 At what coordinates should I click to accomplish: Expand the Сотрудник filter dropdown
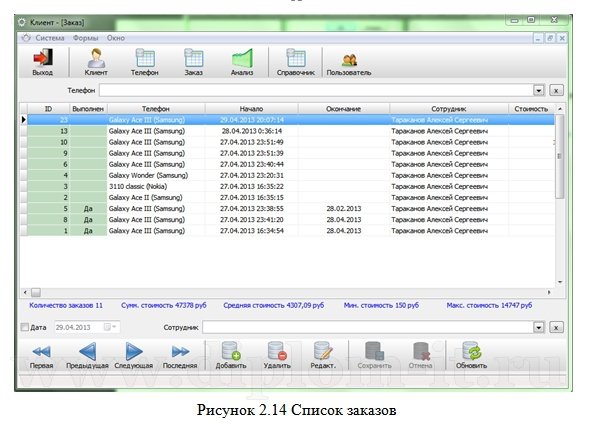pyautogui.click(x=538, y=327)
